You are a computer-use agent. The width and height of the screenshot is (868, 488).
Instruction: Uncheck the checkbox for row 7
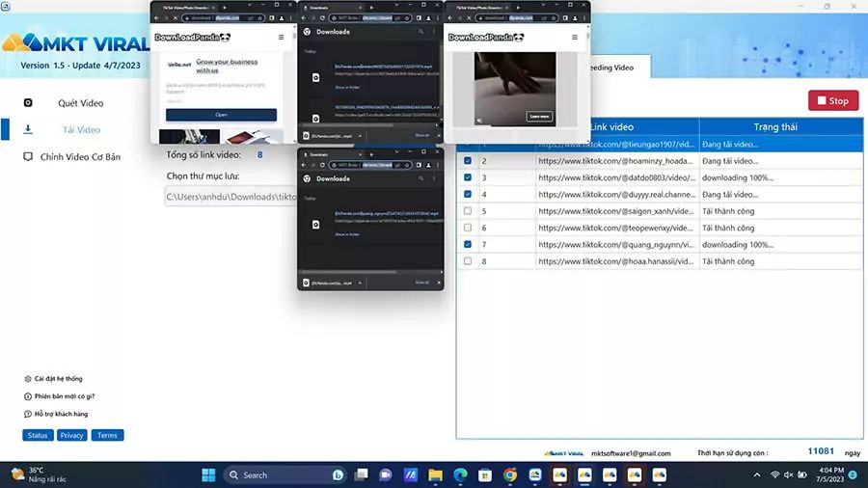point(468,245)
